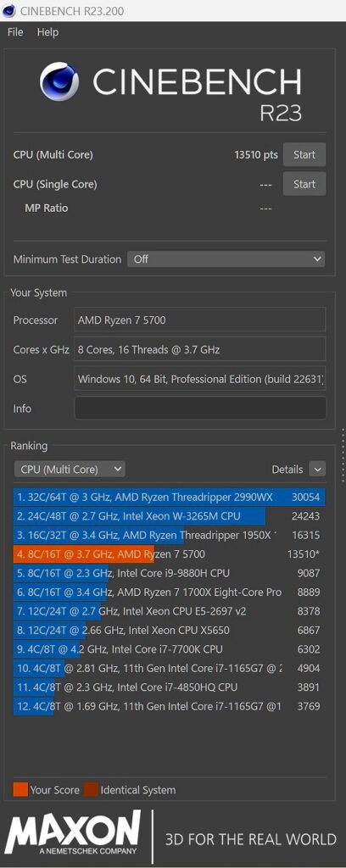
Task: Open the Help menu
Action: click(x=47, y=32)
